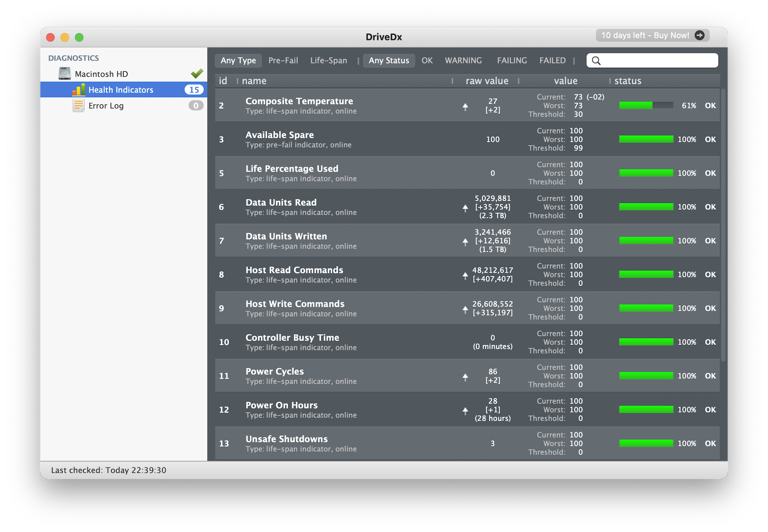The height and width of the screenshot is (532, 768).
Task: Open the Health Indicators item
Action: click(x=124, y=90)
